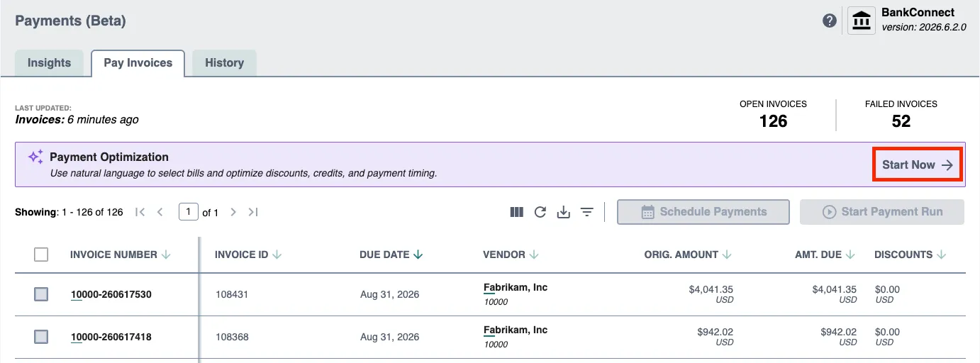
Task: Sort by Amt. Due arrow
Action: pos(850,255)
